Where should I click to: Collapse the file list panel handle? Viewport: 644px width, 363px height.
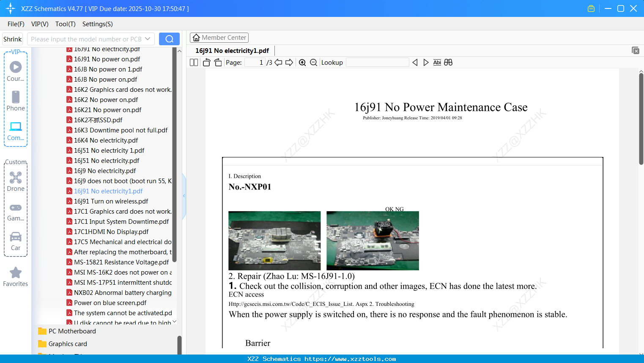pyautogui.click(x=184, y=196)
